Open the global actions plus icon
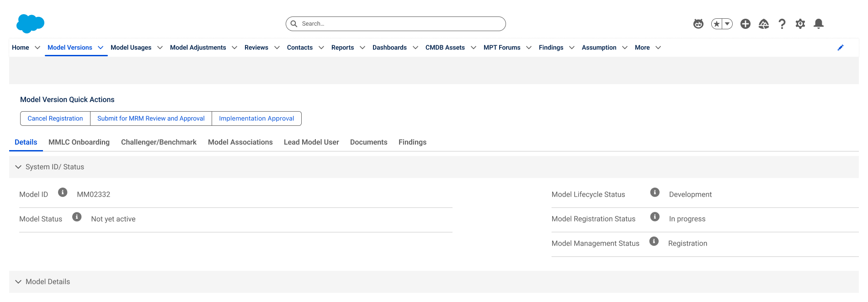Screen dimensions: 868x302 [x=746, y=24]
